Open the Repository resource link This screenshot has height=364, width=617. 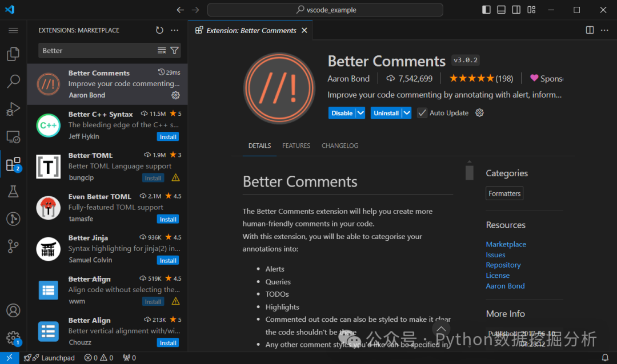coord(503,265)
